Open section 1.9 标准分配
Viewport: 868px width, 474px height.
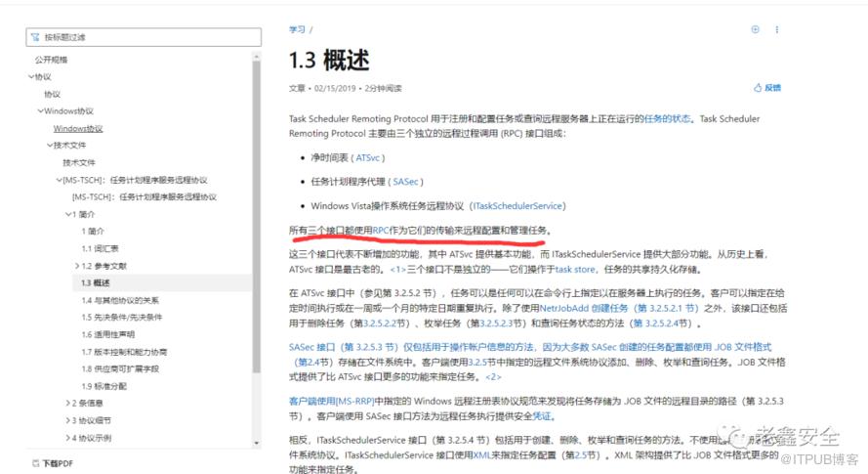(104, 386)
